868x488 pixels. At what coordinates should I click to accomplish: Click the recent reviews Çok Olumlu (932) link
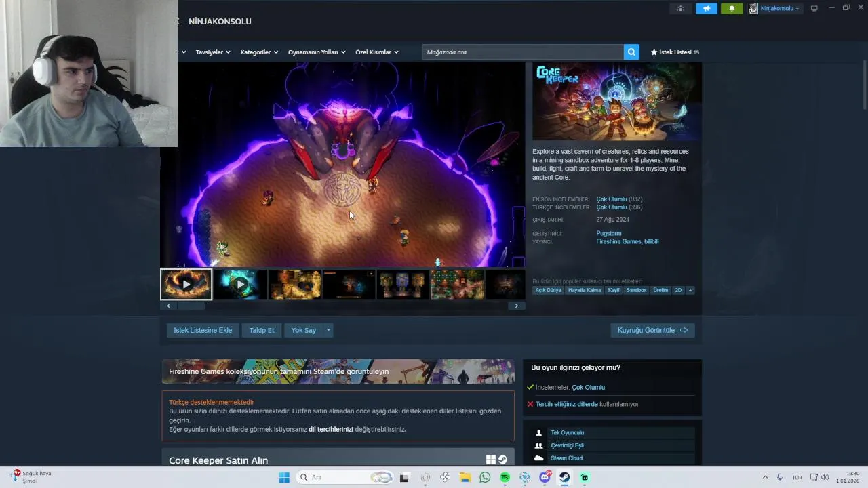(619, 199)
